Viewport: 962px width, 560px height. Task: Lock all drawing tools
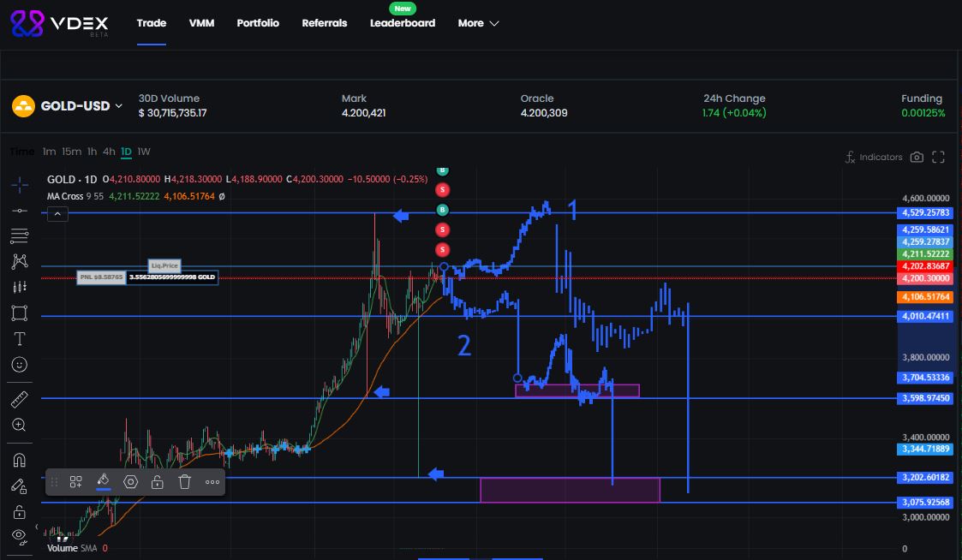click(x=19, y=511)
